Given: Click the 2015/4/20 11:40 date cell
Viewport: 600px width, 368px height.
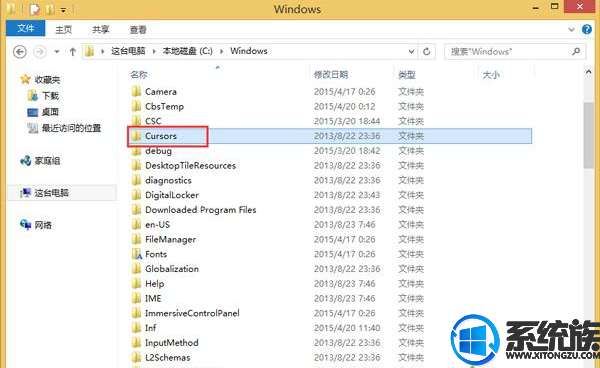Looking at the screenshot, I should (x=347, y=328).
